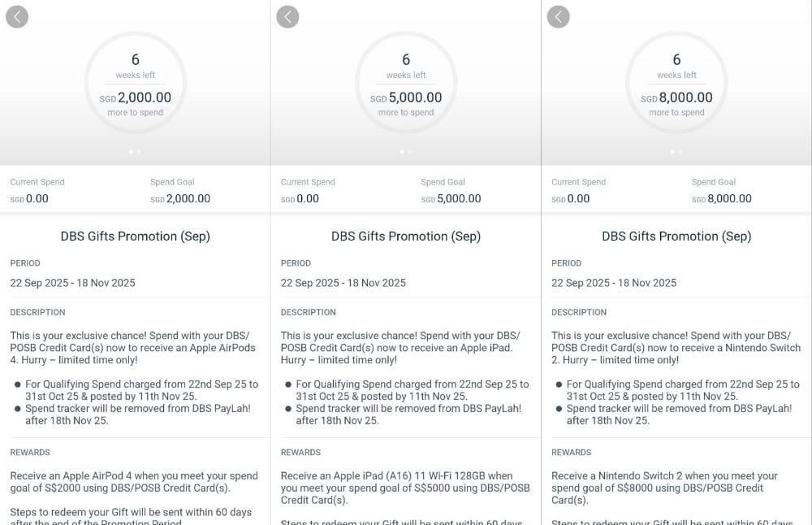Click the SGD 5,000.00 circular spend tracker
812x525 pixels.
[406, 84]
